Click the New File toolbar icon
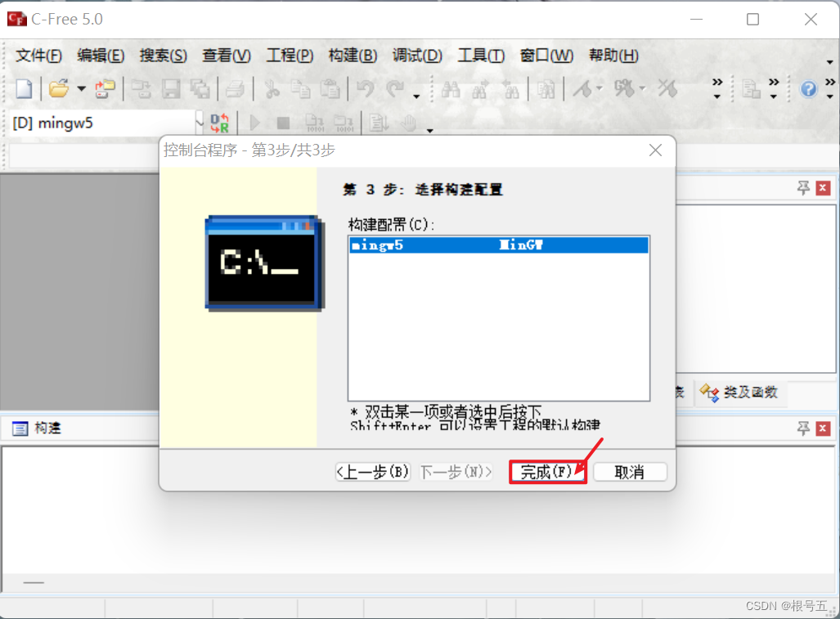 click(24, 88)
